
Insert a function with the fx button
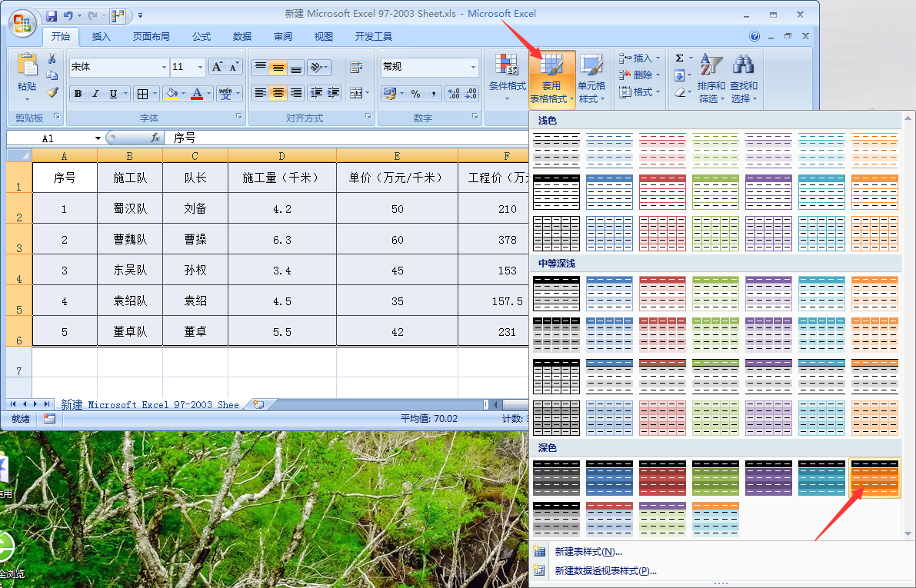tap(155, 138)
